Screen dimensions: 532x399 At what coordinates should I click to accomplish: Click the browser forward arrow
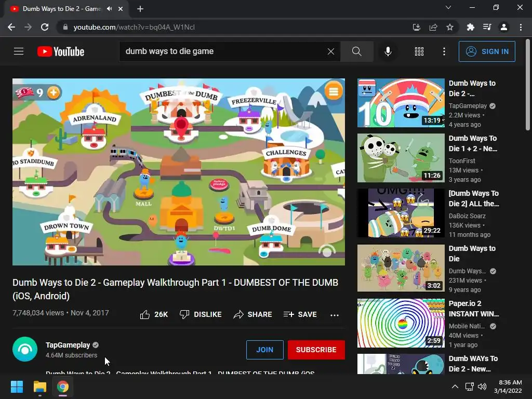(28, 27)
